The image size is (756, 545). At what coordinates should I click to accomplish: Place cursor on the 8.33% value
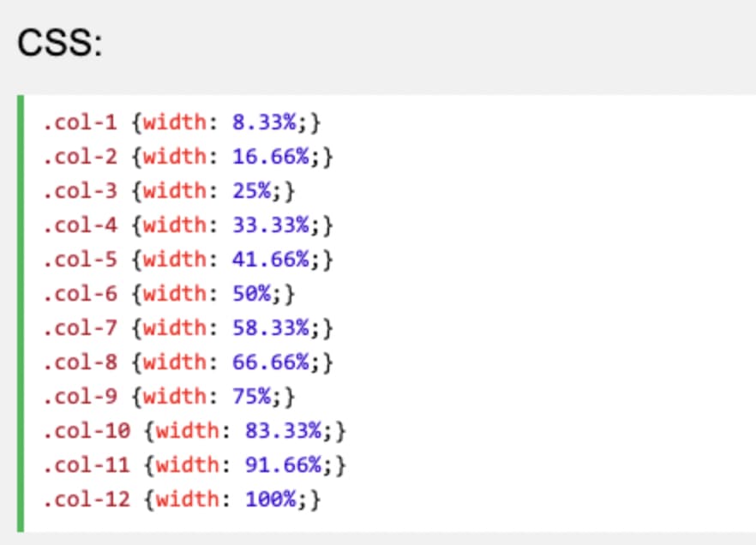(x=264, y=123)
